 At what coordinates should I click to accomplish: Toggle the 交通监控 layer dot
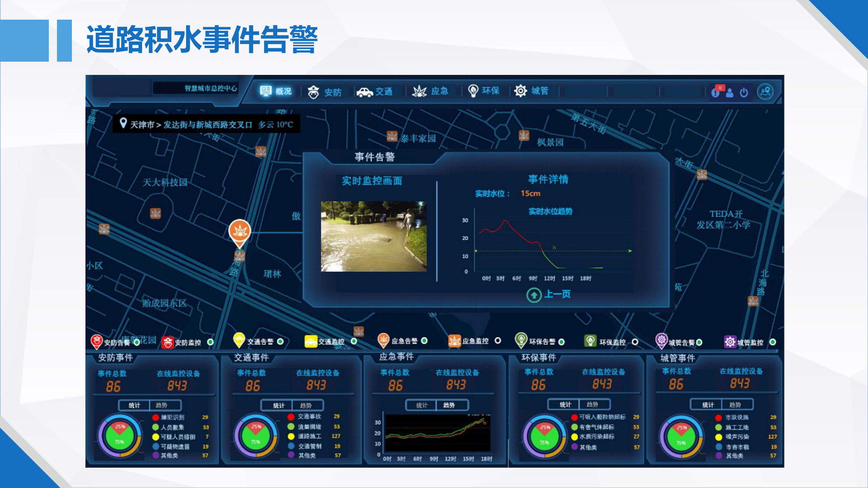click(354, 341)
